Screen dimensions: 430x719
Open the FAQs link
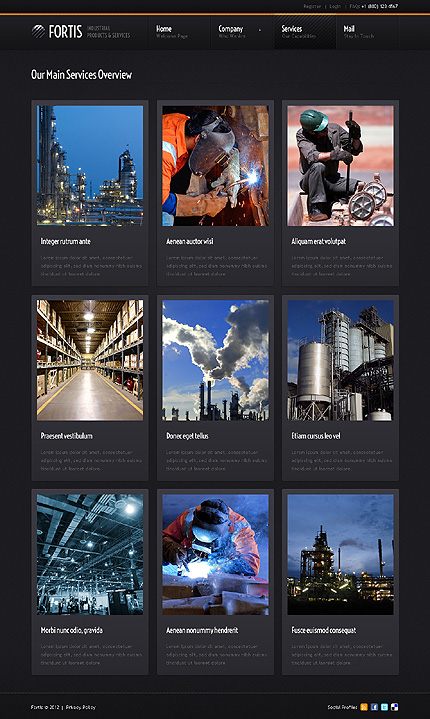pos(354,6)
